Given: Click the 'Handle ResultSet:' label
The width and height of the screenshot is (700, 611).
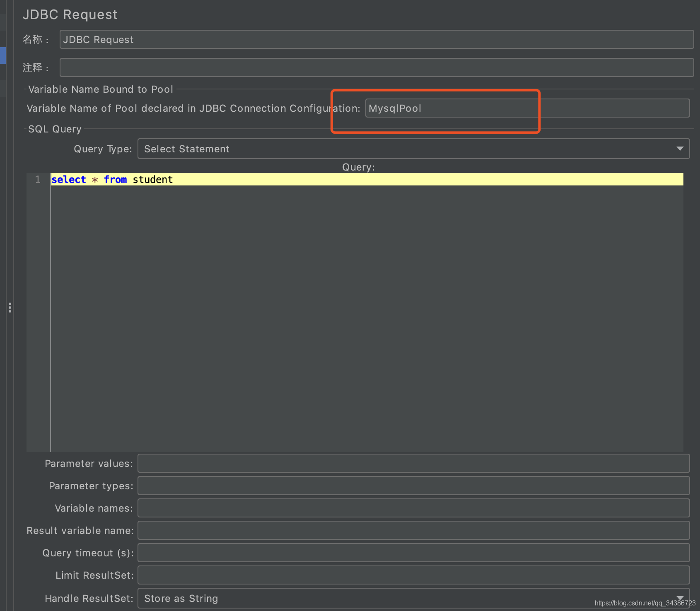Looking at the screenshot, I should (89, 599).
